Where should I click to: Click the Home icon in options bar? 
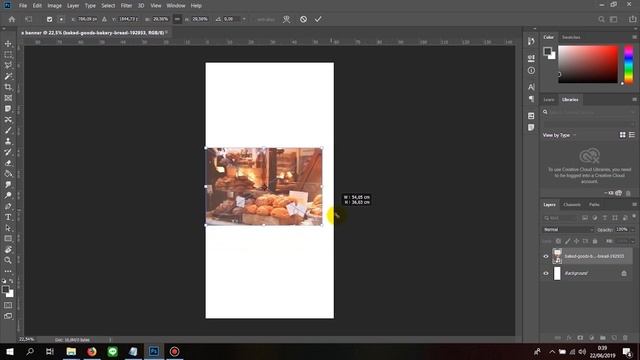pos(12,19)
